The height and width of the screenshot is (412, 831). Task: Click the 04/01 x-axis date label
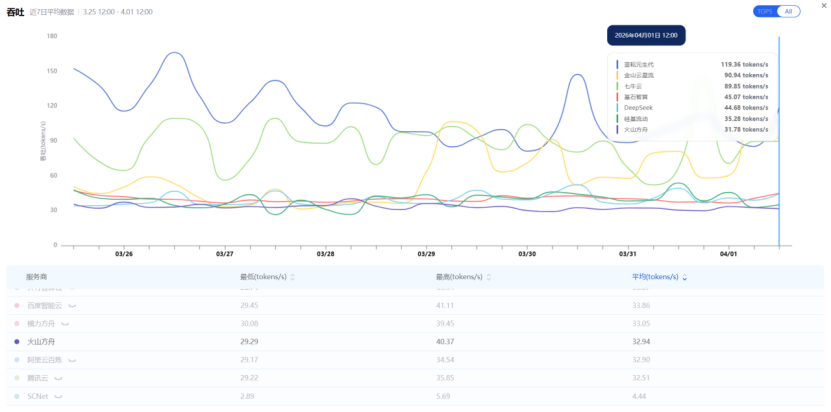[x=728, y=254]
